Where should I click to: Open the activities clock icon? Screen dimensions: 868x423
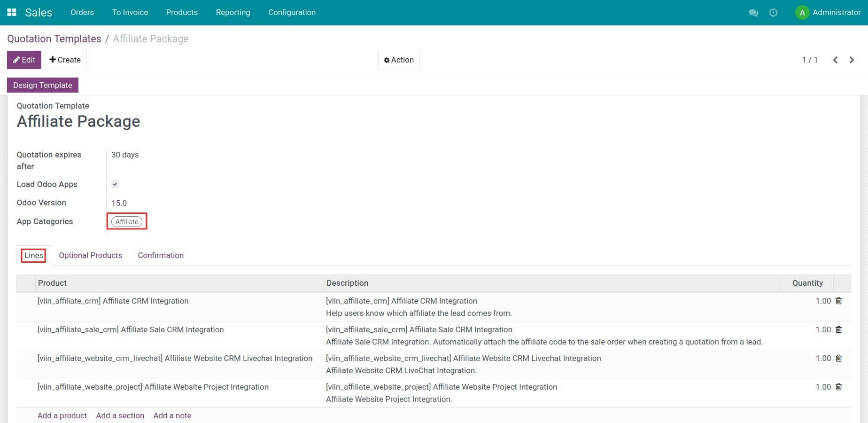point(773,13)
